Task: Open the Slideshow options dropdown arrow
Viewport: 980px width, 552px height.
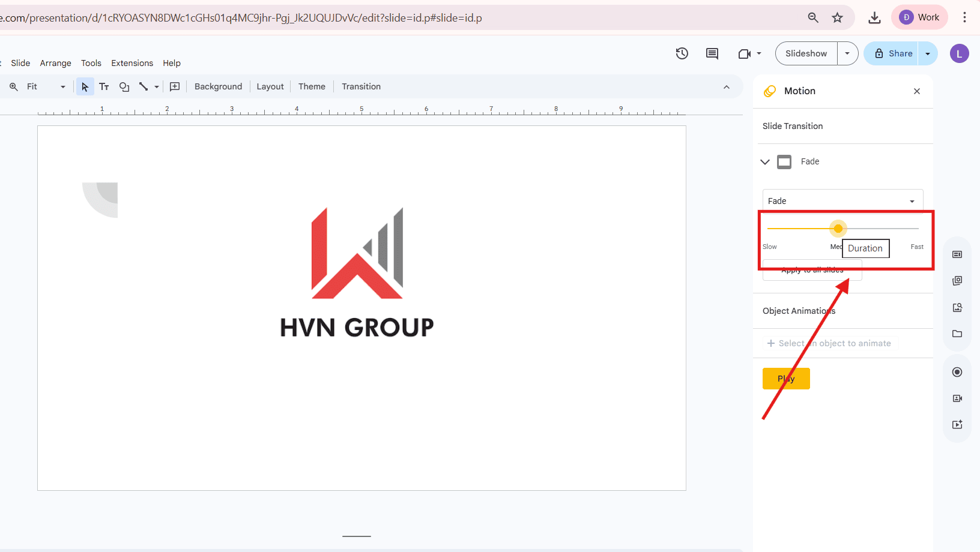Action: point(847,53)
